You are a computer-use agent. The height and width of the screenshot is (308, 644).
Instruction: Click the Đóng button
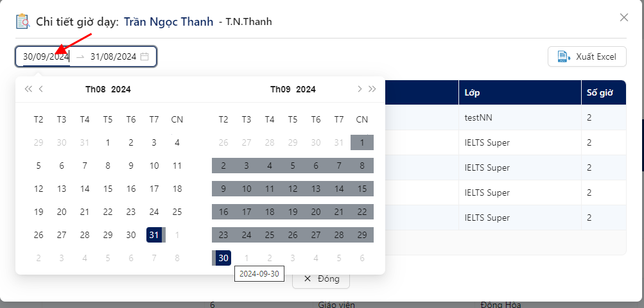click(321, 279)
